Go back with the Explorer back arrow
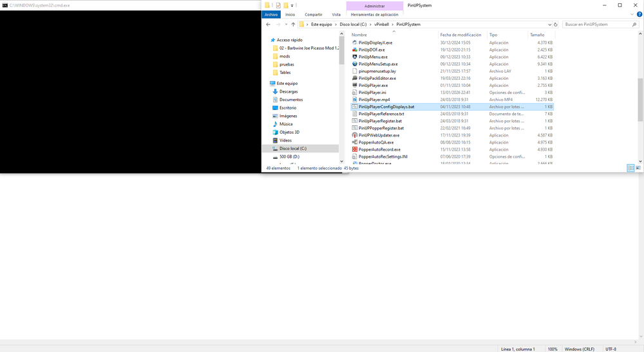 click(x=268, y=24)
